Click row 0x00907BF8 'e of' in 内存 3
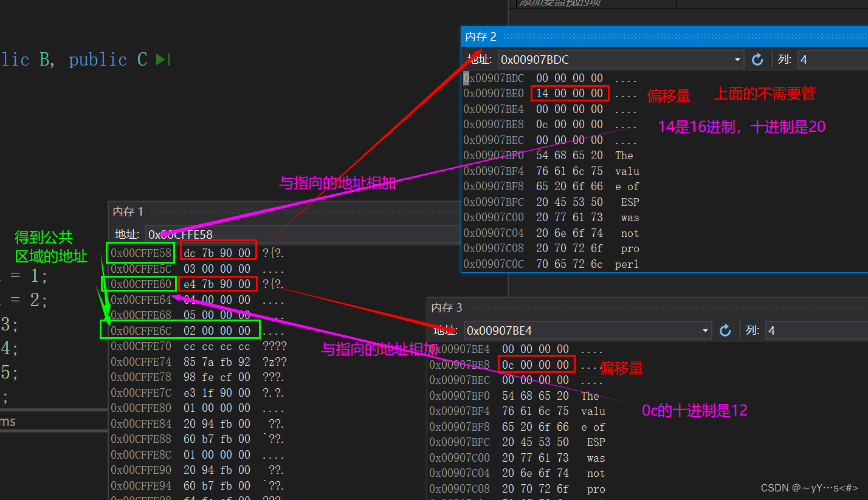 tap(517, 427)
